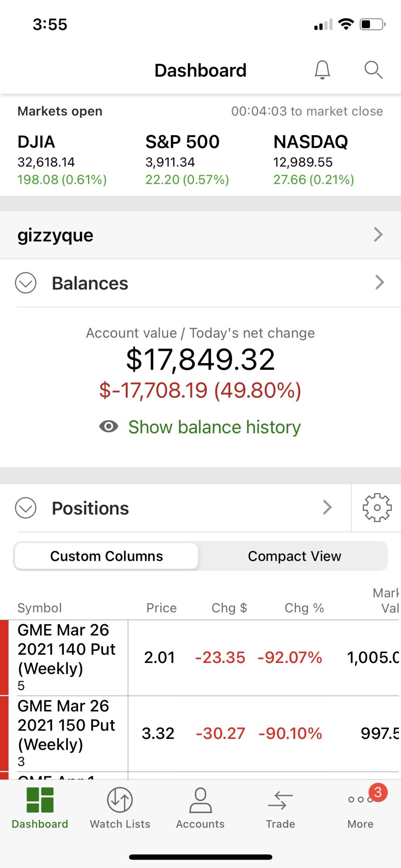
Task: Open search with the magnifying glass icon
Action: pyautogui.click(x=373, y=70)
